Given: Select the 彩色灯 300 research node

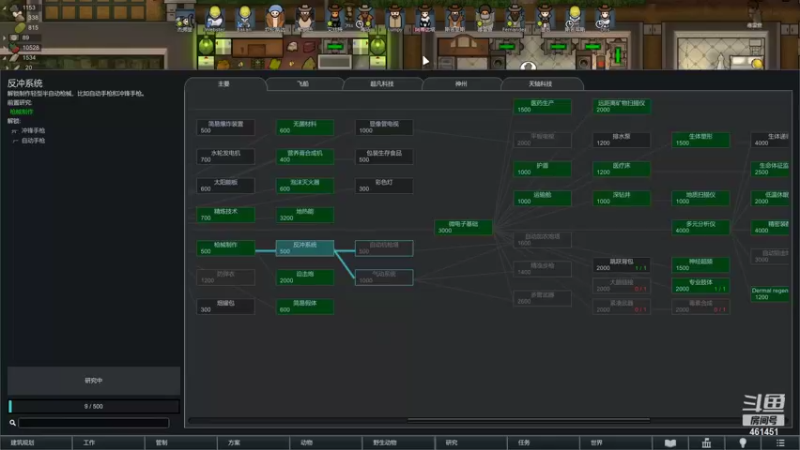Looking at the screenshot, I should click(x=384, y=185).
